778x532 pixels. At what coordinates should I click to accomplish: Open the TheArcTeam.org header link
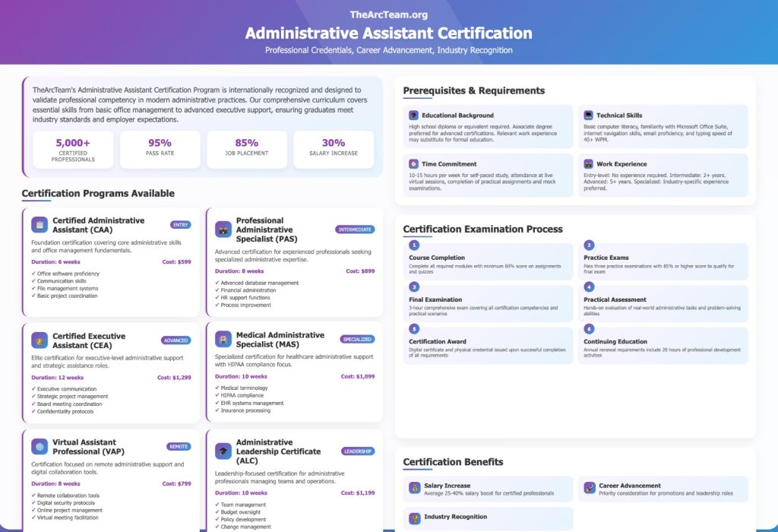[x=388, y=14]
